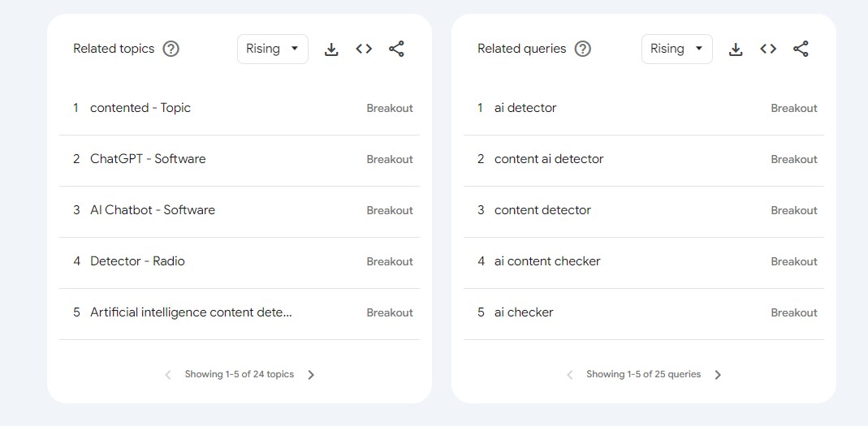This screenshot has height=426, width=868.
Task: Open Rising dropdown in Related queries
Action: pos(677,49)
